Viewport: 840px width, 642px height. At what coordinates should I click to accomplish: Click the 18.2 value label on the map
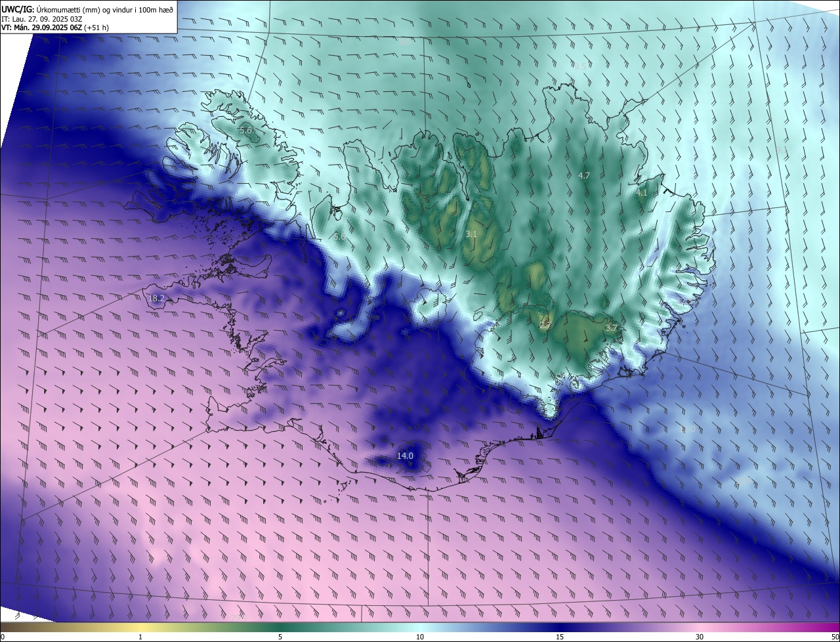157,298
